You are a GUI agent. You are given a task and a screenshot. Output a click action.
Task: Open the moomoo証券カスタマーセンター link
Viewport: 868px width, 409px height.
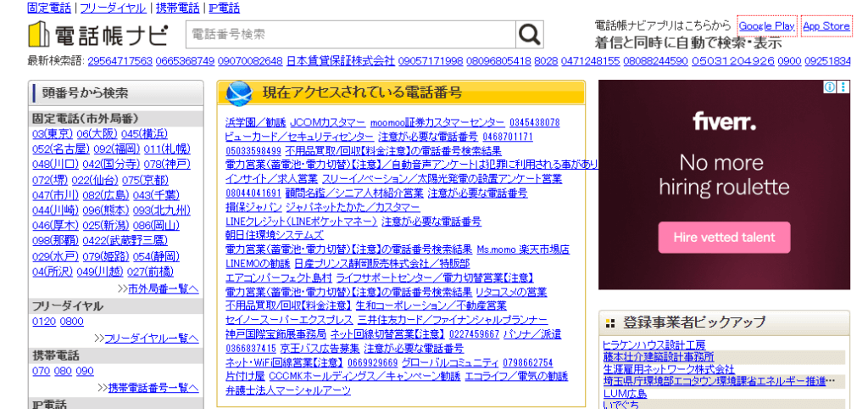tap(437, 122)
